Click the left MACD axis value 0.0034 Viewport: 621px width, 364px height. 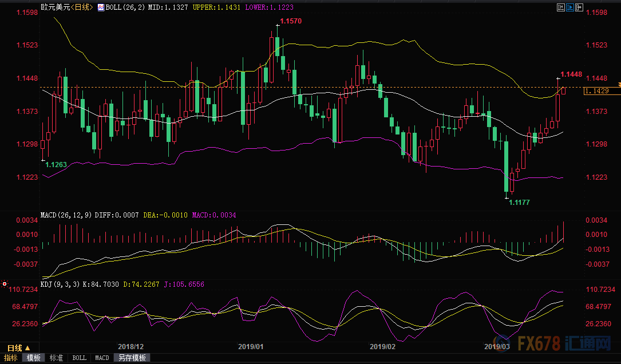point(27,220)
